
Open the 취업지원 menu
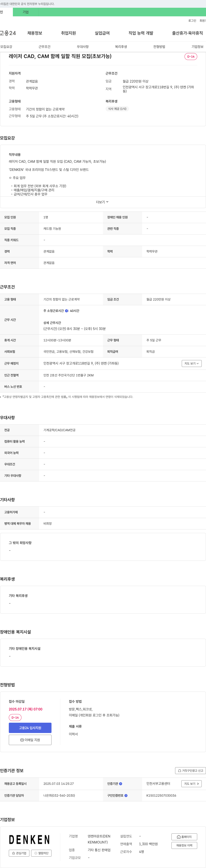[68, 33]
